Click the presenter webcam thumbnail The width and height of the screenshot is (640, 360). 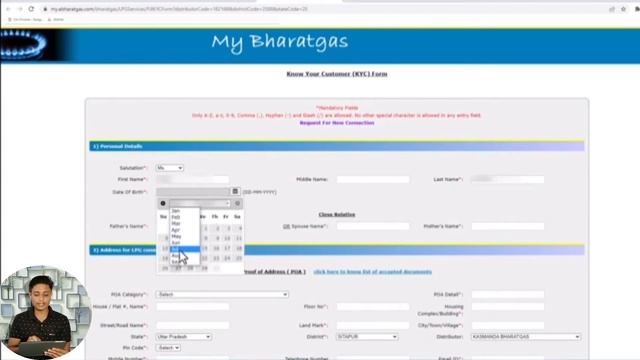point(45,312)
